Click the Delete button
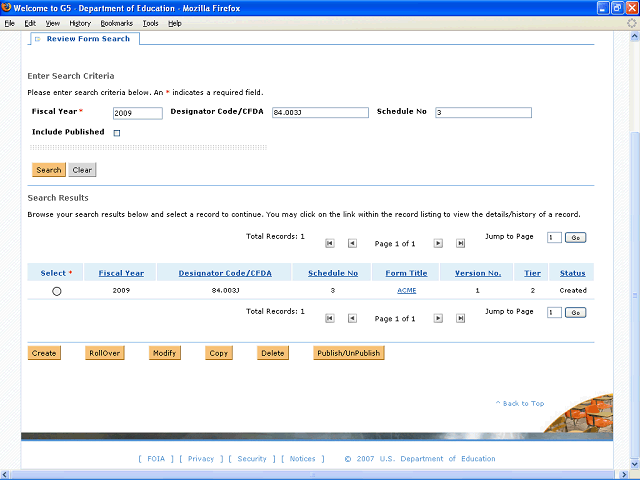 [x=273, y=353]
